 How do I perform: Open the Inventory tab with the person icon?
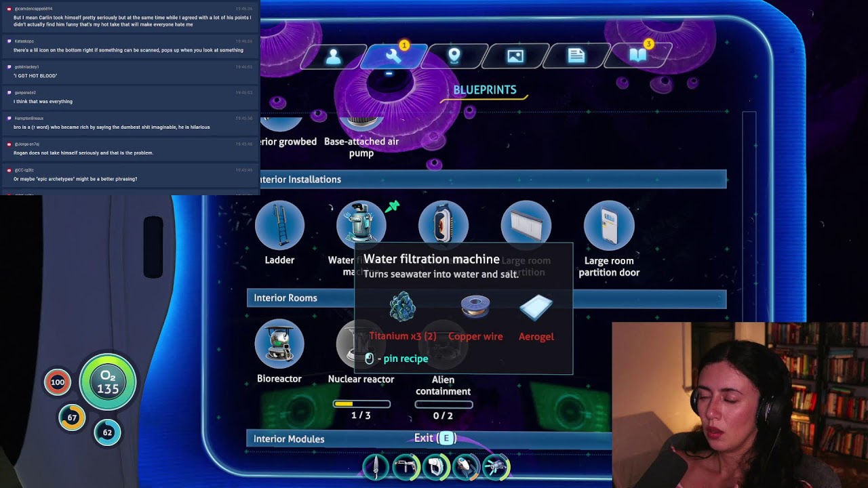pyautogui.click(x=333, y=56)
